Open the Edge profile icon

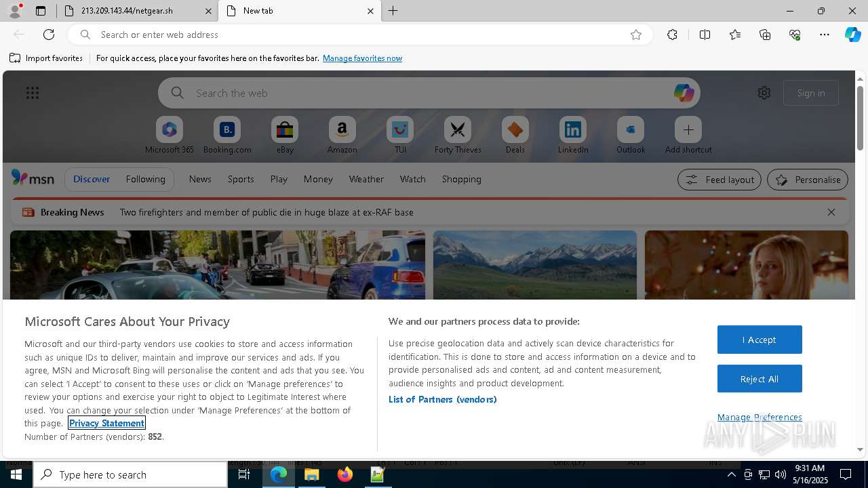click(15, 11)
